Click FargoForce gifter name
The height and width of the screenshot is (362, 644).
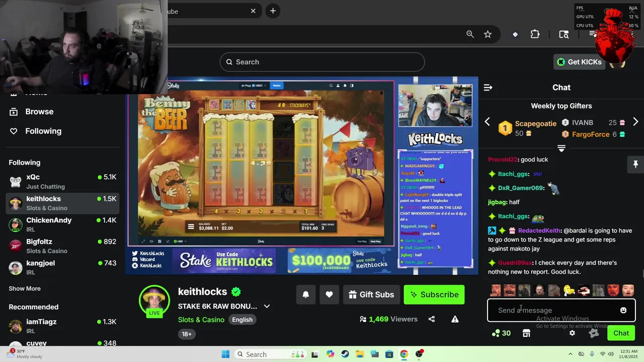591,134
